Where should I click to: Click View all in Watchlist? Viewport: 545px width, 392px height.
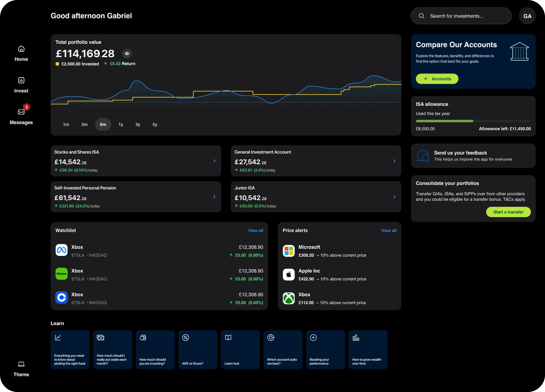255,231
